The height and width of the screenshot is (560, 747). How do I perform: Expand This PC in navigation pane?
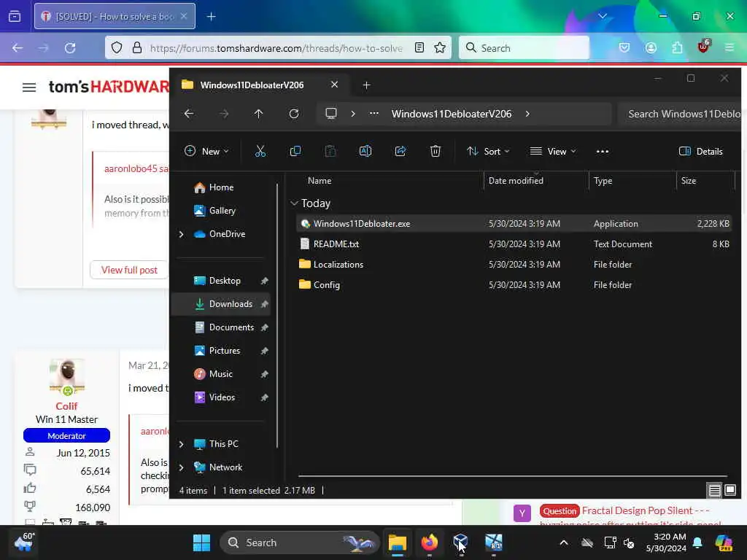pos(181,444)
